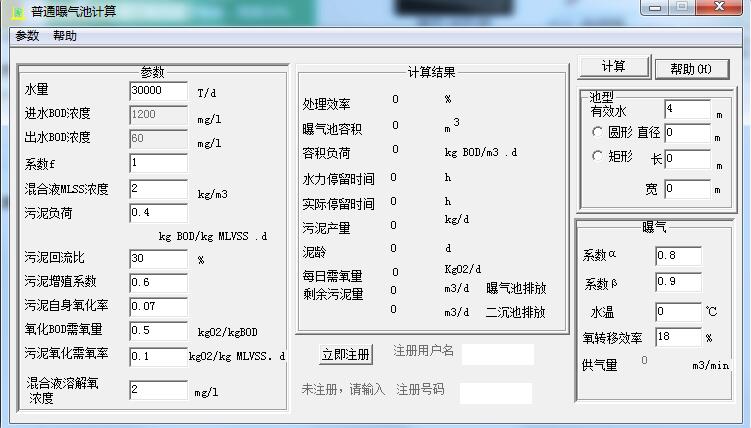Image resolution: width=751 pixels, height=428 pixels.
Task: Focus the 污泥自身氧化率 field with 0.07
Action: point(159,306)
